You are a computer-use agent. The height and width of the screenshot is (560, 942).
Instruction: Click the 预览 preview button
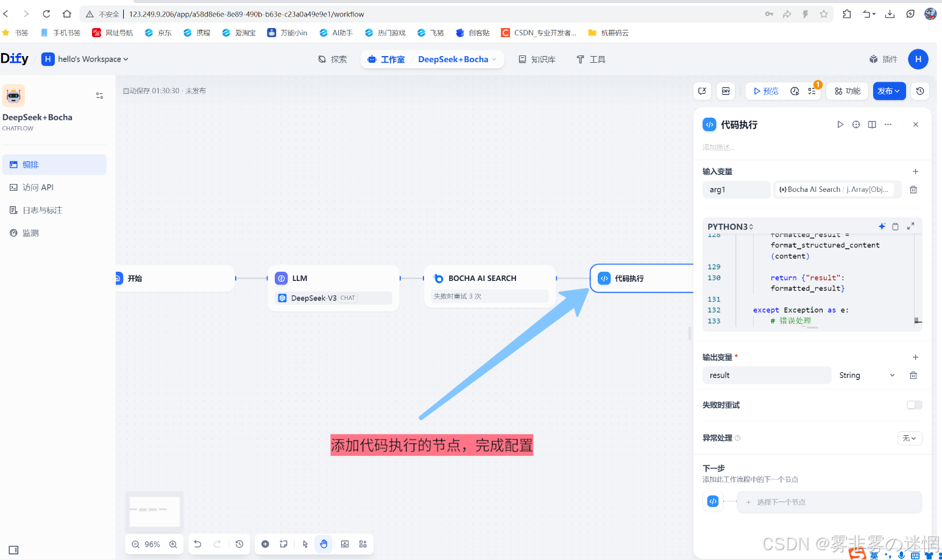[766, 91]
